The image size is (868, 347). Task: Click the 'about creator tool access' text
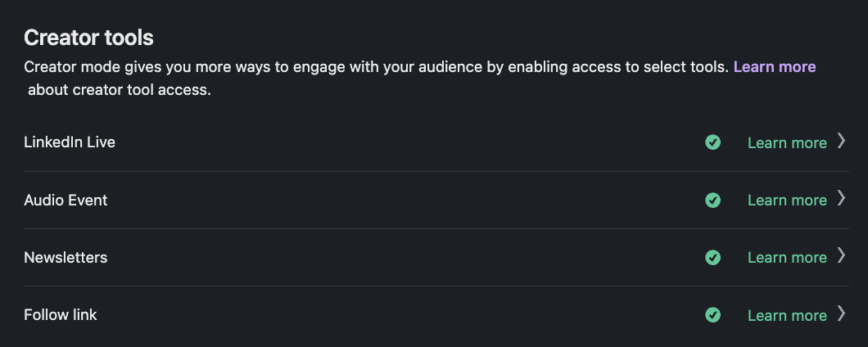120,90
